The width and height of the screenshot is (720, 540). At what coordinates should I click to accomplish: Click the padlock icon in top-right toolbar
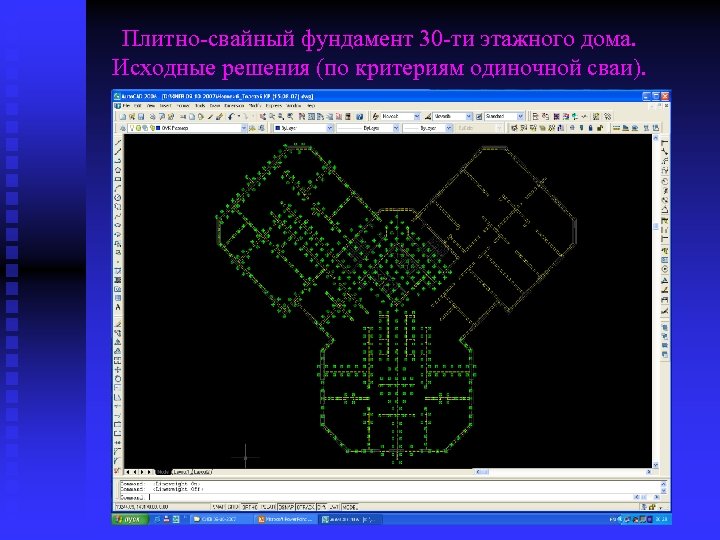coord(590,128)
